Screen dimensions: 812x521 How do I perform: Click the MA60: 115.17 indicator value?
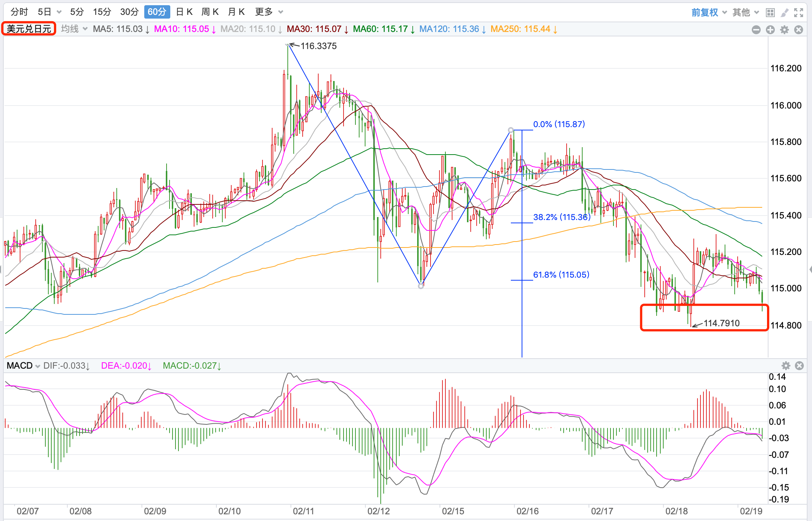click(384, 29)
